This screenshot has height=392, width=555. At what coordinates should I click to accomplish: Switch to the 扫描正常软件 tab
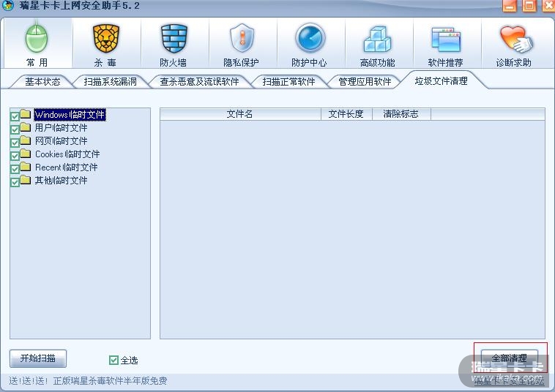pyautogui.click(x=288, y=82)
